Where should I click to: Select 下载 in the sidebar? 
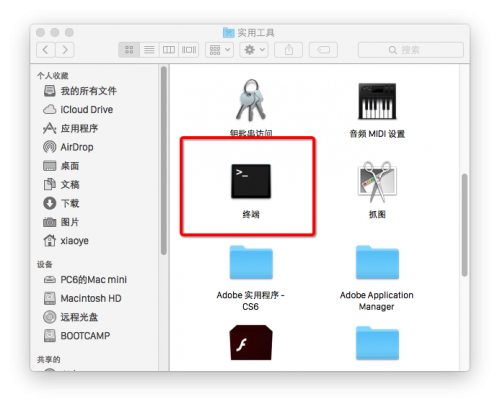pos(61,203)
